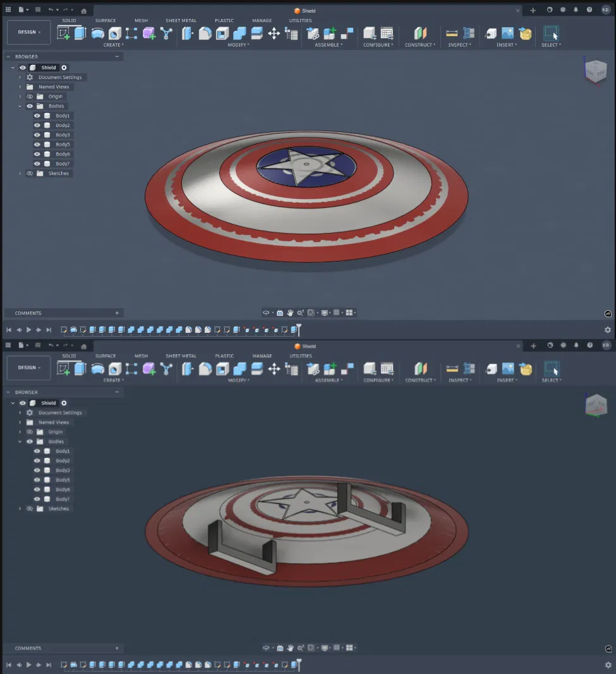Screen dimensions: 616x674
Task: Expand Document Settings in top window browser
Action: (x=20, y=77)
